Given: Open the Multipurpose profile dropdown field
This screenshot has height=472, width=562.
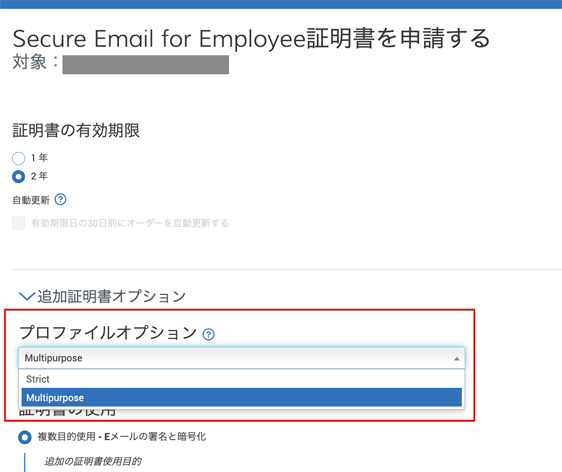Looking at the screenshot, I should [x=242, y=358].
